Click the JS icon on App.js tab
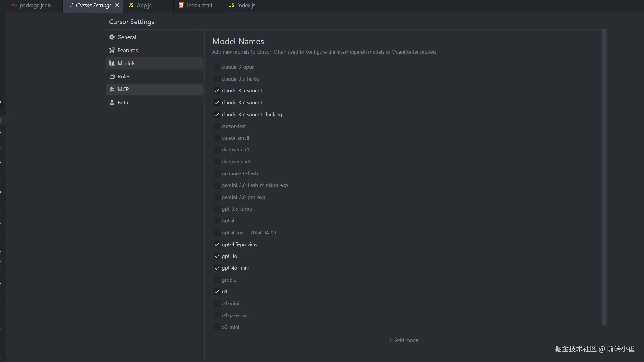The height and width of the screenshot is (362, 644). coord(131,5)
